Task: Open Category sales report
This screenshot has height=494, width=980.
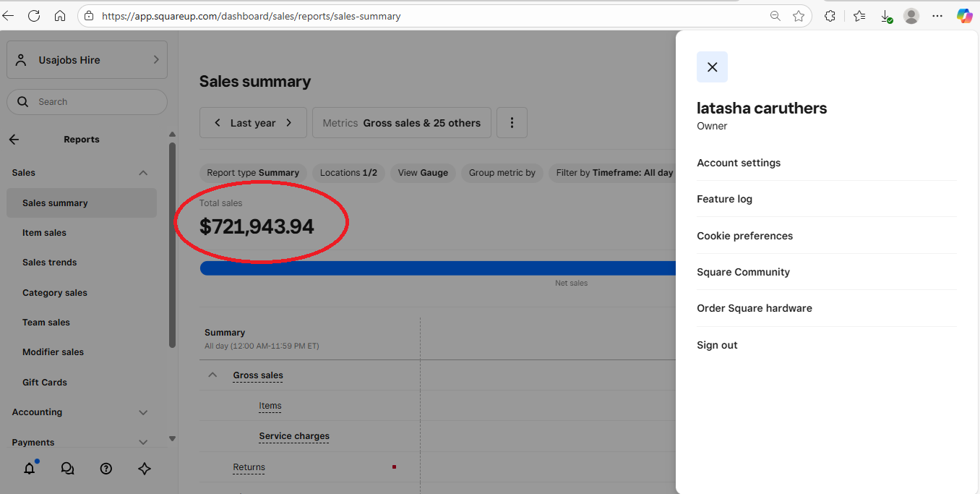Action: (55, 293)
